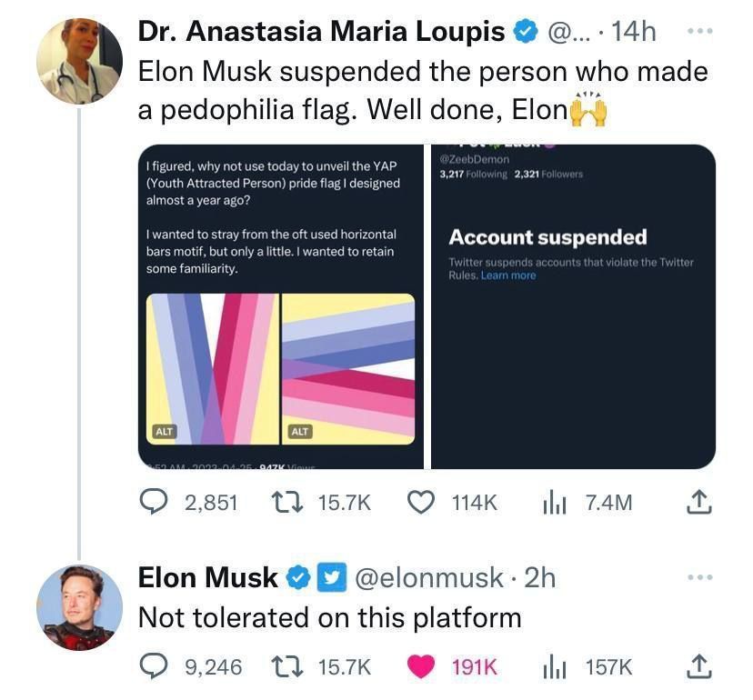753x700 pixels.
Task: Click the retweet icon under the first tweet
Action: click(x=283, y=501)
